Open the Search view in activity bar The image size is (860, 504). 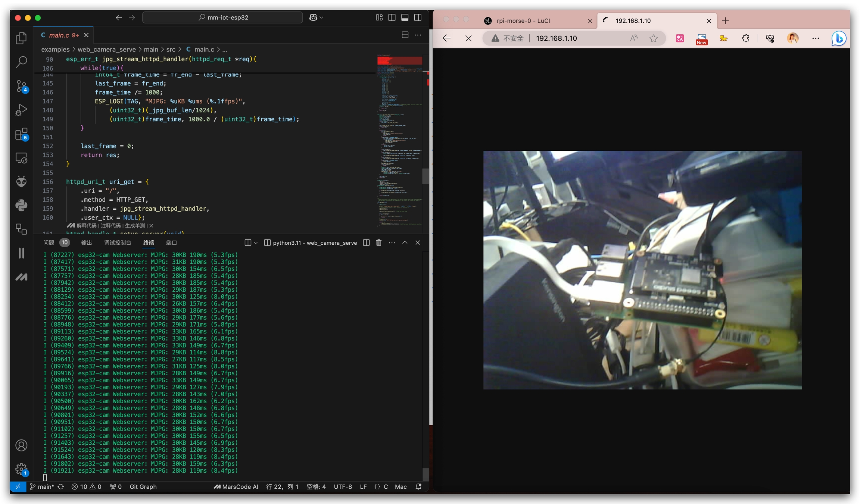(21, 62)
